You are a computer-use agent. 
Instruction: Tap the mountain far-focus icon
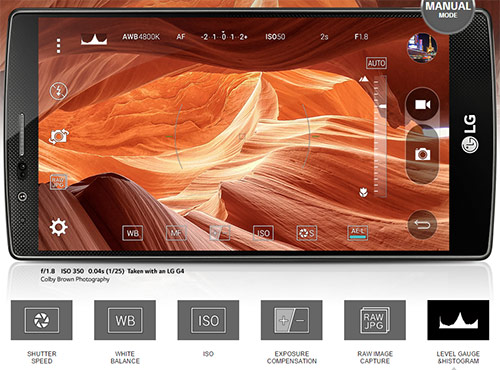(x=364, y=79)
